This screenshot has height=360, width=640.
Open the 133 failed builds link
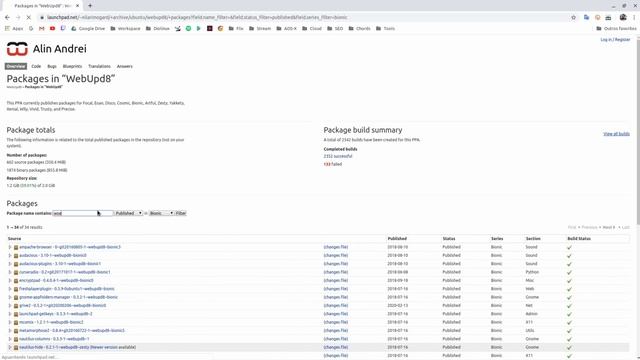pyautogui.click(x=333, y=164)
